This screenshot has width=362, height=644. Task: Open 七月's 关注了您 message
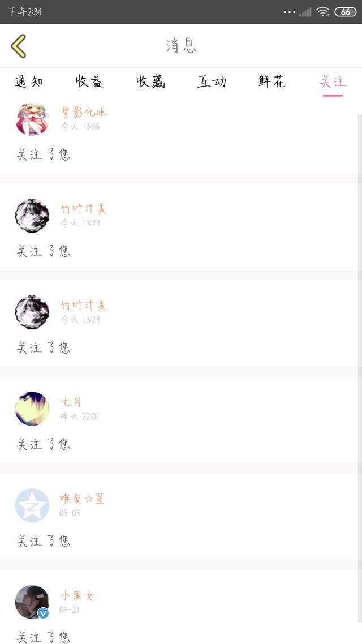point(44,444)
